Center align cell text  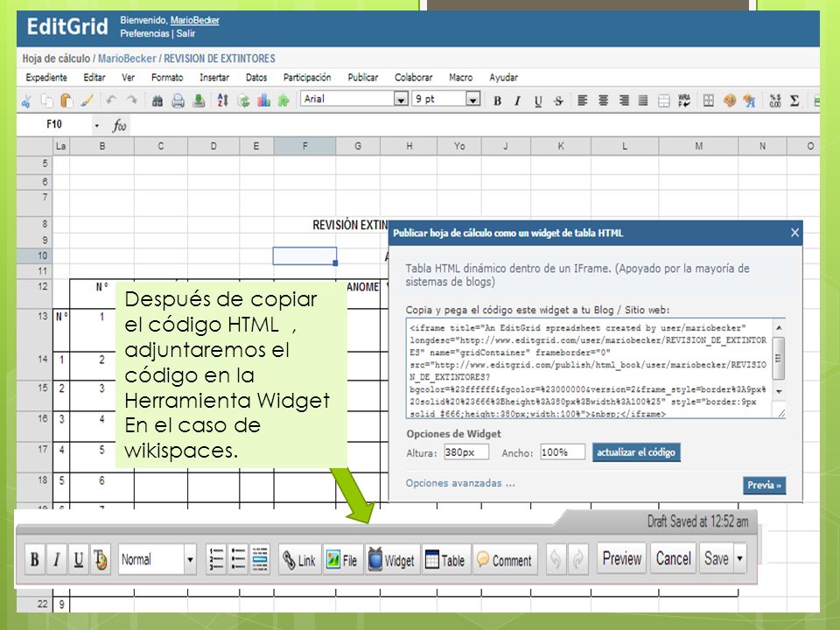point(603,100)
